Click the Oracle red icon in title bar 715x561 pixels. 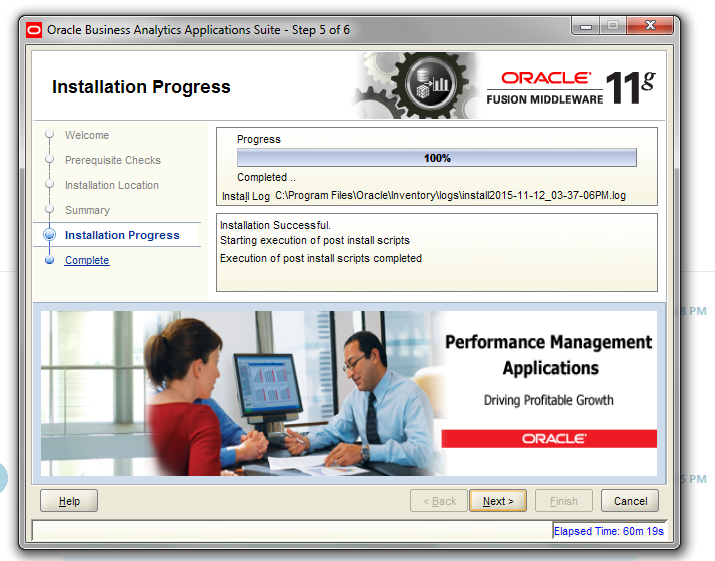coord(34,30)
